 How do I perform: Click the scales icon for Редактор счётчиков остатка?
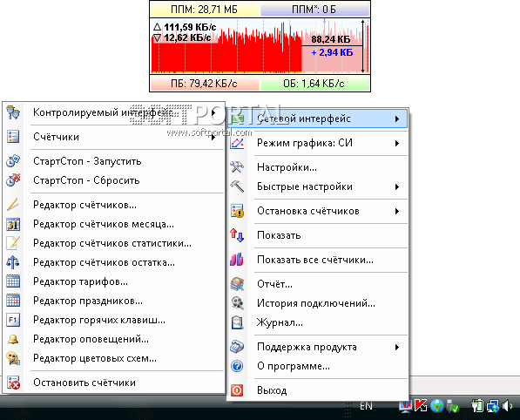coord(13,262)
